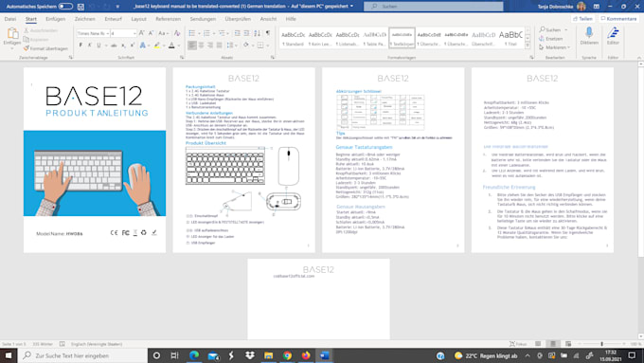Image resolution: width=644 pixels, height=363 pixels.
Task: Toggle bold formatting
Action: coord(80,45)
